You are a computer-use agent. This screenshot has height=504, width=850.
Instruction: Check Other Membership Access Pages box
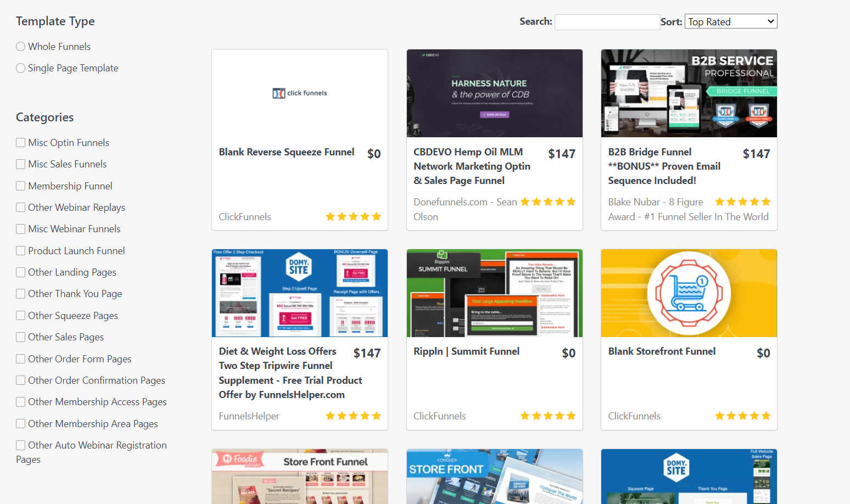coord(21,402)
